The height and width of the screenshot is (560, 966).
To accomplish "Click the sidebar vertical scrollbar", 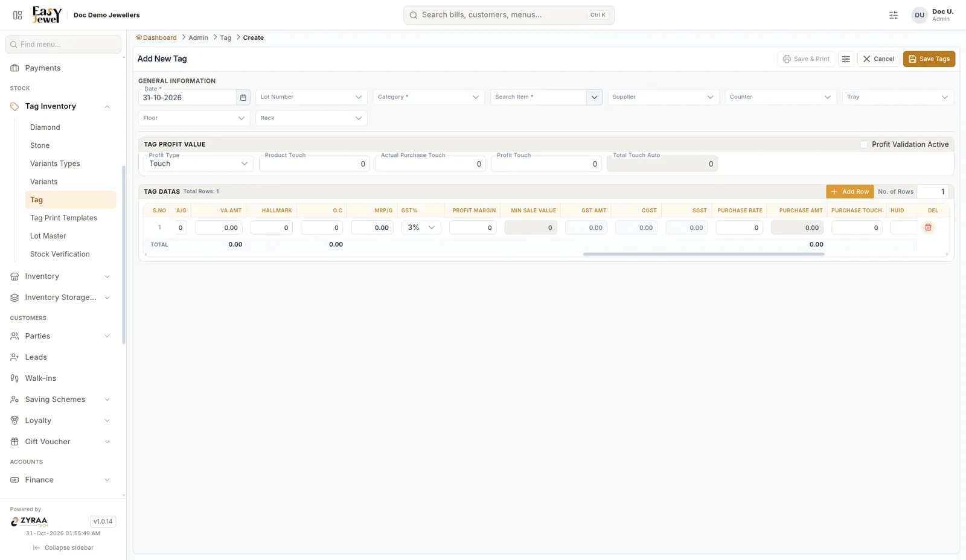I will pos(124,255).
